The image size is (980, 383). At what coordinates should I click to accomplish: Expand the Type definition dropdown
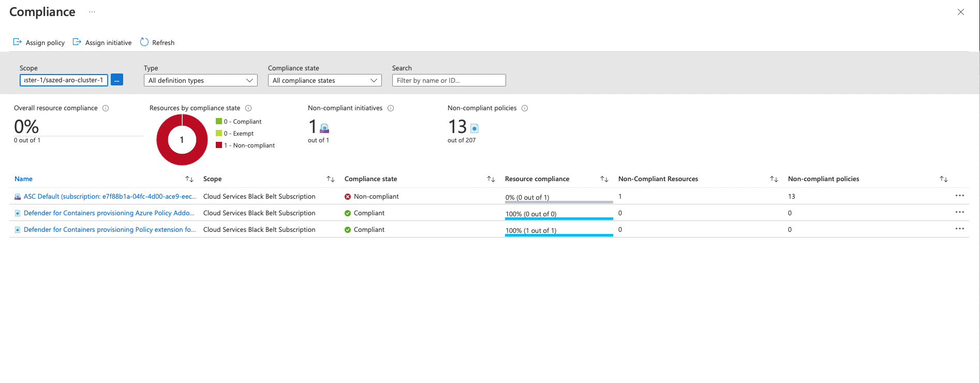pyautogui.click(x=200, y=80)
